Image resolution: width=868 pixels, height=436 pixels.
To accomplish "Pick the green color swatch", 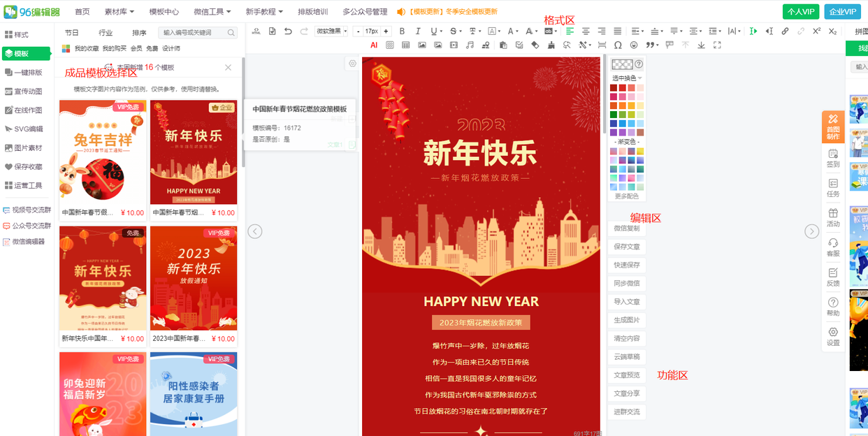I will pos(614,115).
